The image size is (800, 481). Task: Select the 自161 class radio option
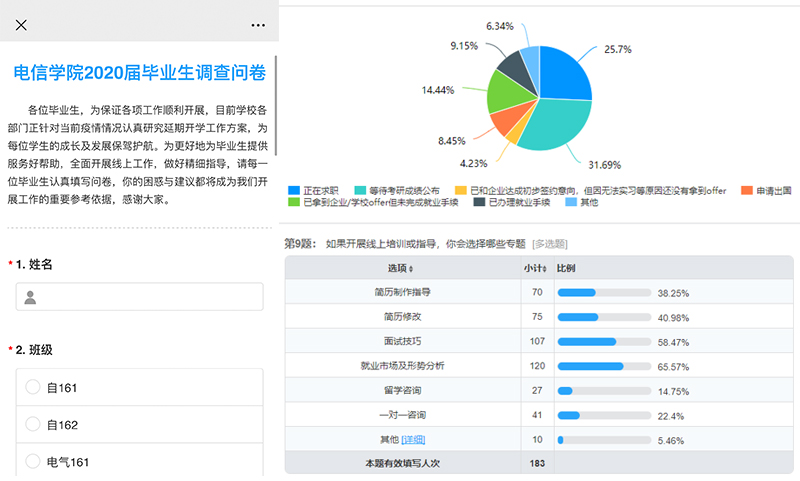tap(33, 388)
